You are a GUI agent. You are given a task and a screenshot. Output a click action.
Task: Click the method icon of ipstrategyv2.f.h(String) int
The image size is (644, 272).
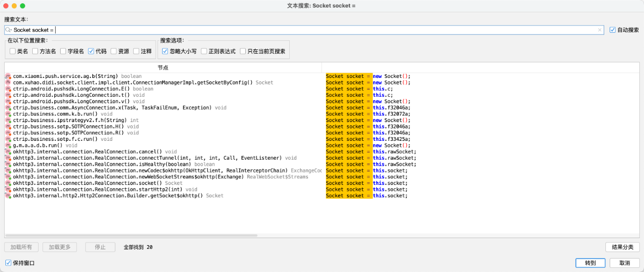pos(8,120)
